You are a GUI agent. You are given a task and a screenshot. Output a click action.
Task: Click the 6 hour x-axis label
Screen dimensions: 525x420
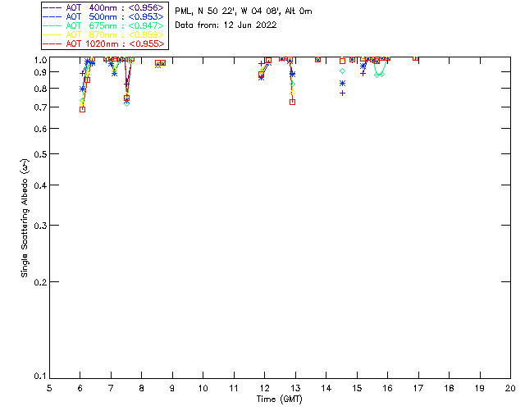[x=80, y=388]
